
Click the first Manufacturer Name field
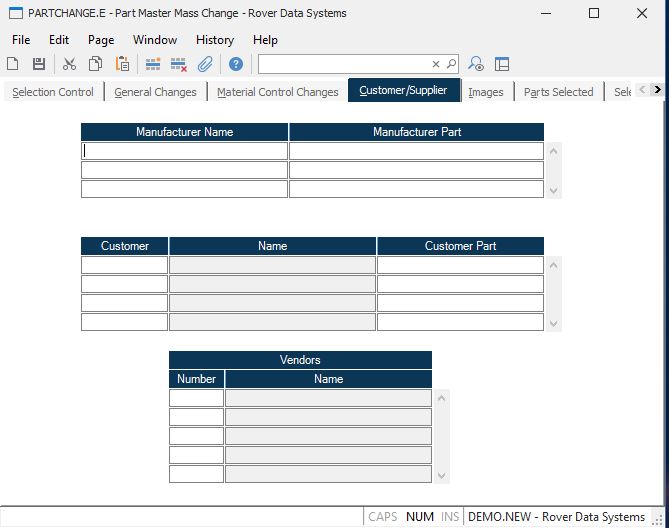(185, 151)
